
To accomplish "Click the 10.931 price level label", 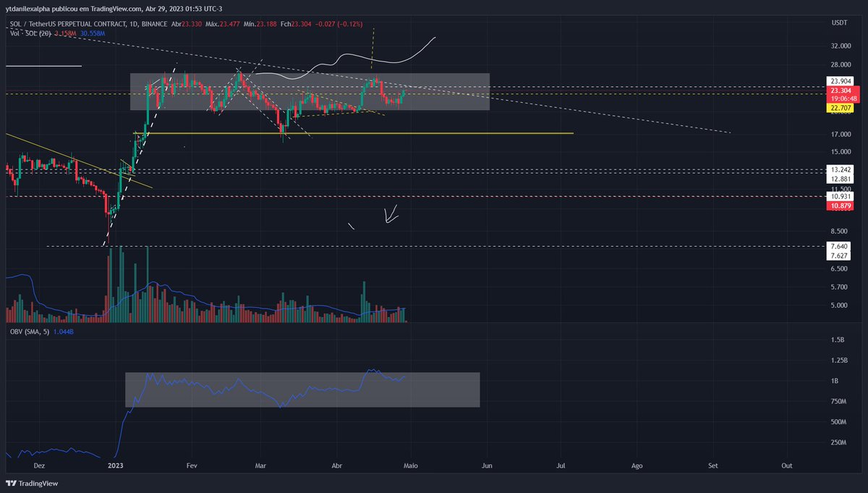I will [x=839, y=197].
